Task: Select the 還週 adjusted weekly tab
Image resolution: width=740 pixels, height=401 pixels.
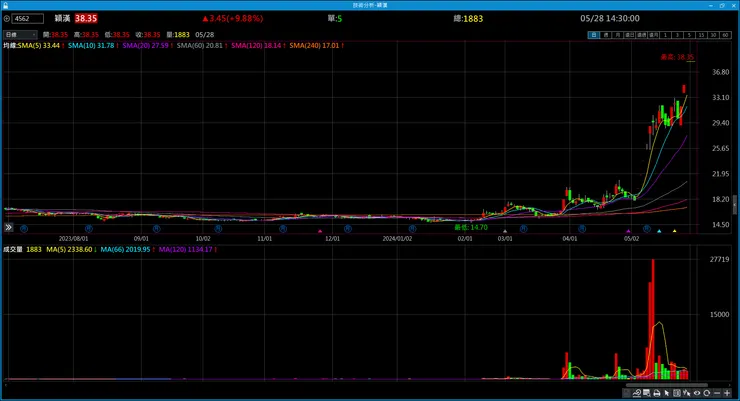Action: pyautogui.click(x=641, y=35)
